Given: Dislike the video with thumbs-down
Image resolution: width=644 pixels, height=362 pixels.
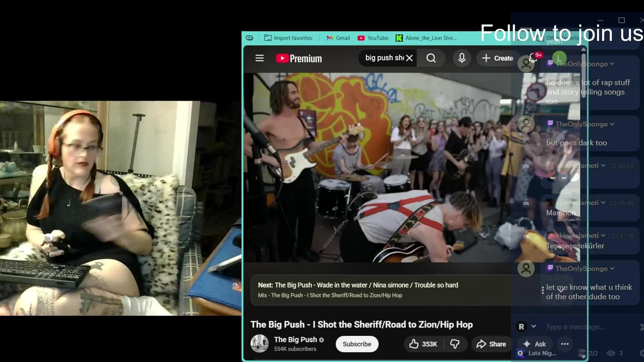Looking at the screenshot, I should (455, 344).
